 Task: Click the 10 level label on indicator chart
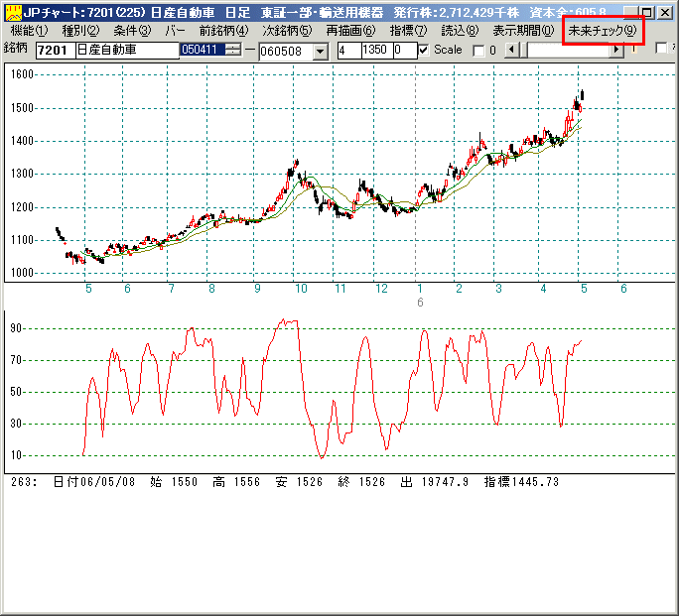click(16, 455)
